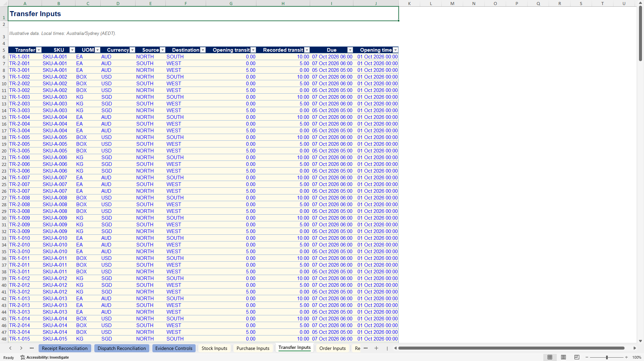Open the Source column filter dropdown

click(163, 50)
